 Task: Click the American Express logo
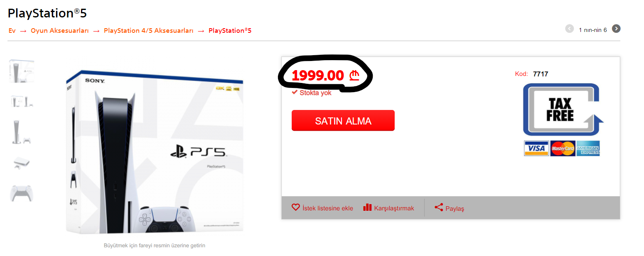click(588, 148)
